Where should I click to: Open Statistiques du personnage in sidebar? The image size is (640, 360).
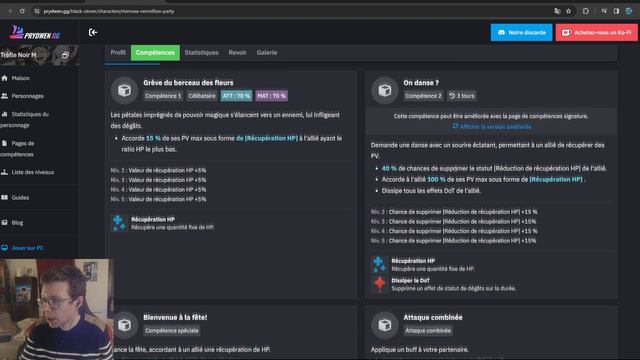[x=24, y=120]
